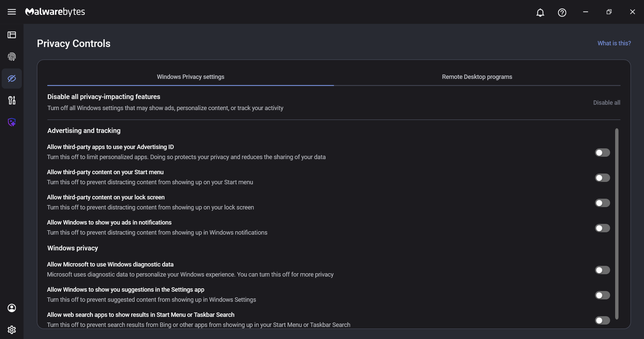Open the help question mark icon

point(562,12)
